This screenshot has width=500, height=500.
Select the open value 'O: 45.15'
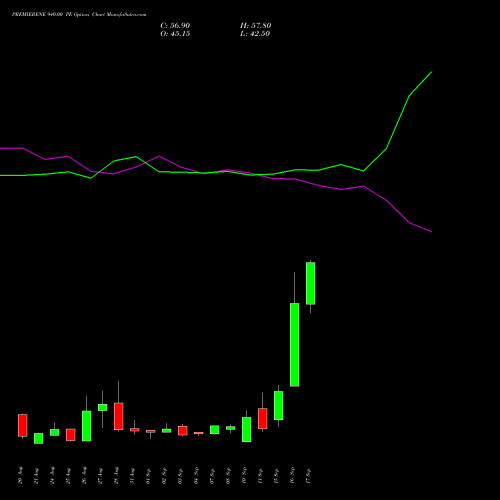pos(175,34)
